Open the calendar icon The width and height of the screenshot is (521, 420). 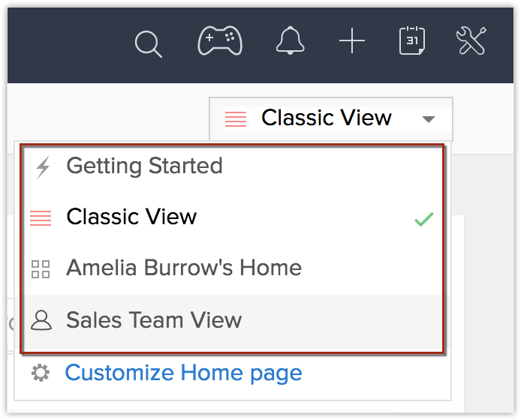[412, 41]
